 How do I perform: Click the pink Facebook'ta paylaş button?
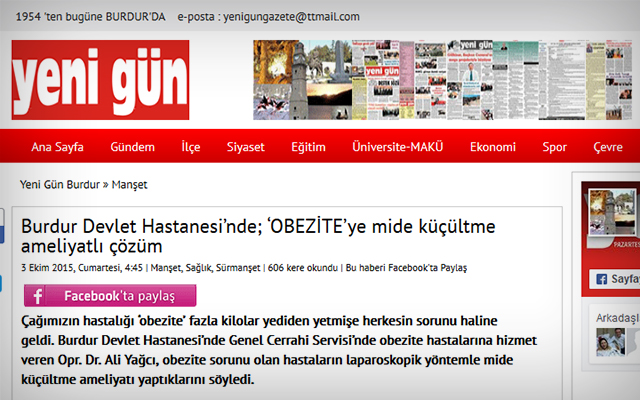[110, 296]
